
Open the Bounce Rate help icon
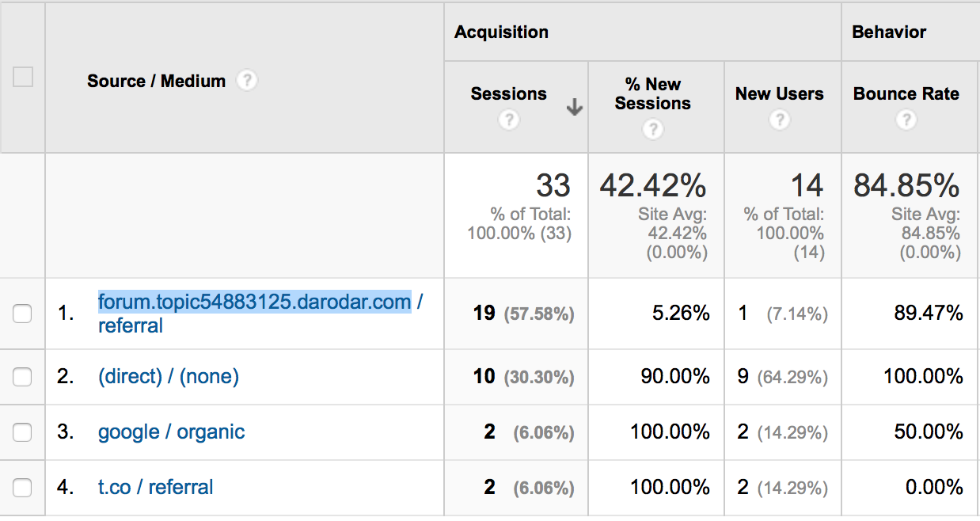click(906, 120)
